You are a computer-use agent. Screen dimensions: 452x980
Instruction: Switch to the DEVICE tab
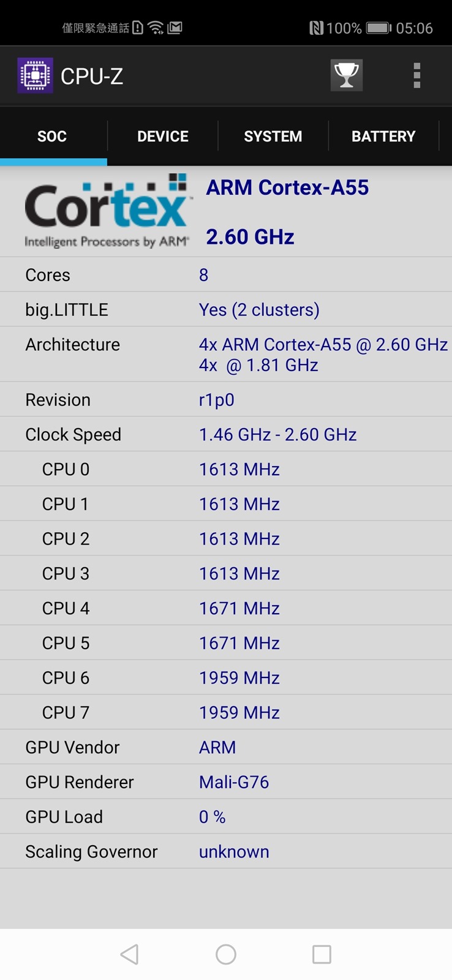tap(162, 137)
